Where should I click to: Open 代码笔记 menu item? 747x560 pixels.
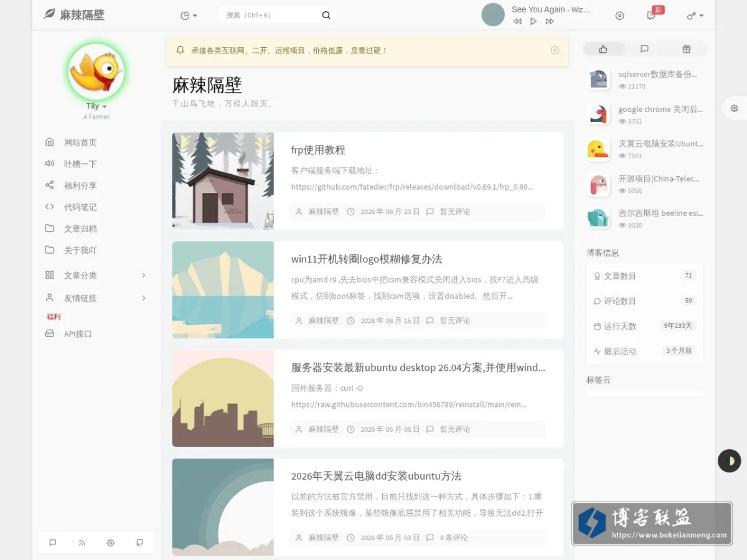pos(96,207)
